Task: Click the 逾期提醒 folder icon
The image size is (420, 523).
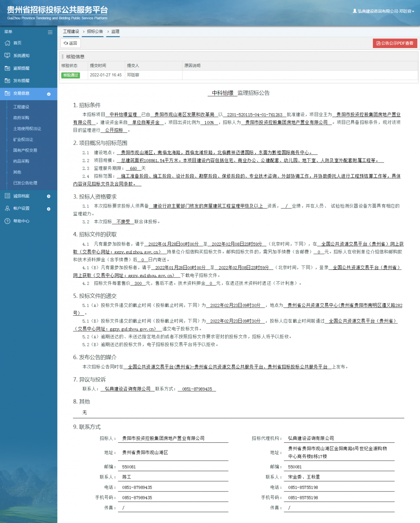Action: (8, 68)
